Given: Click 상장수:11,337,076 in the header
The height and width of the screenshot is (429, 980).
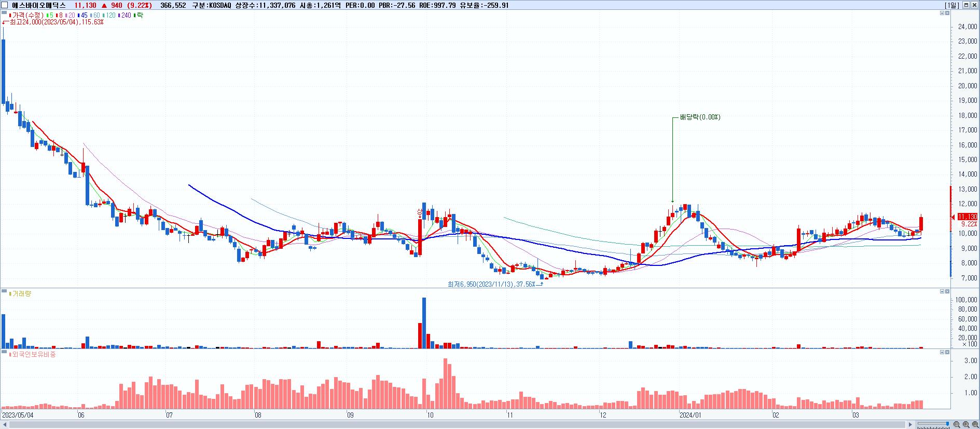Looking at the screenshot, I should point(266,5).
